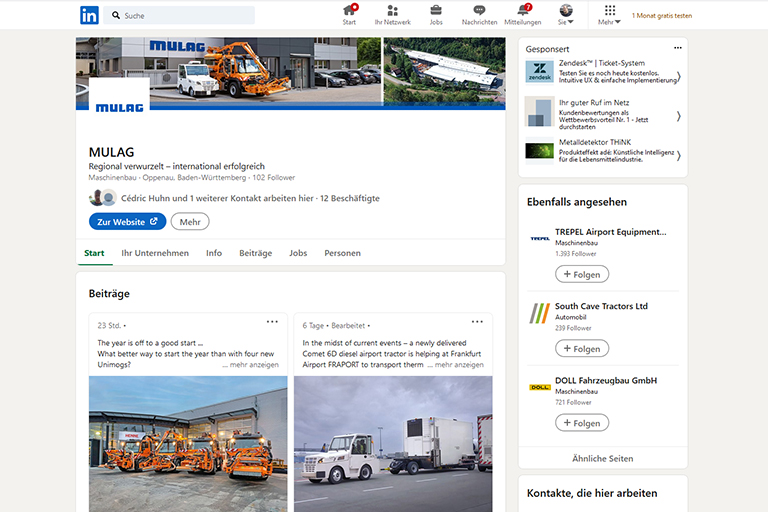Open the Sie profile menu
The width and height of the screenshot is (768, 512).
point(566,15)
